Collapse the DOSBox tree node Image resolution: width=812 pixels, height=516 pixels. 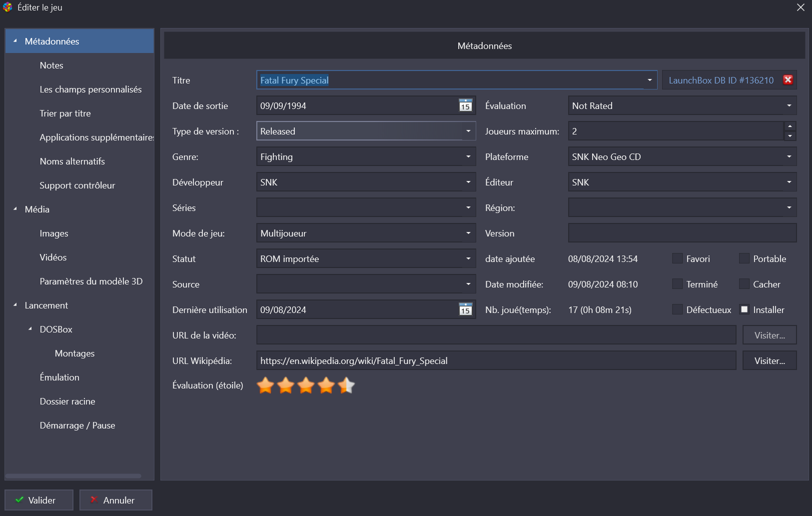pyautogui.click(x=30, y=329)
